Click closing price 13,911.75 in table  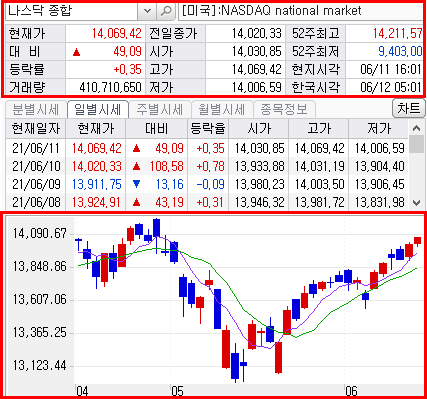[97, 184]
